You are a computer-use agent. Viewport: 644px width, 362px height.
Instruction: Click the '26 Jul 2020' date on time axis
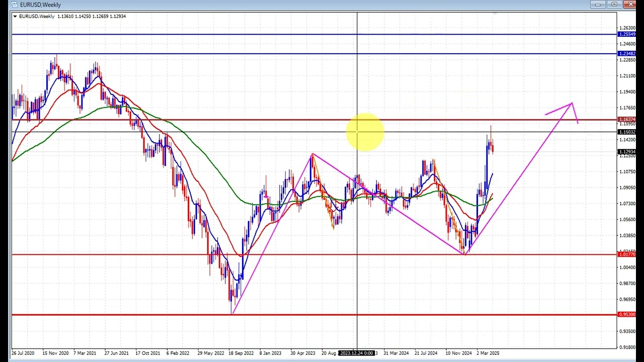[23, 353]
